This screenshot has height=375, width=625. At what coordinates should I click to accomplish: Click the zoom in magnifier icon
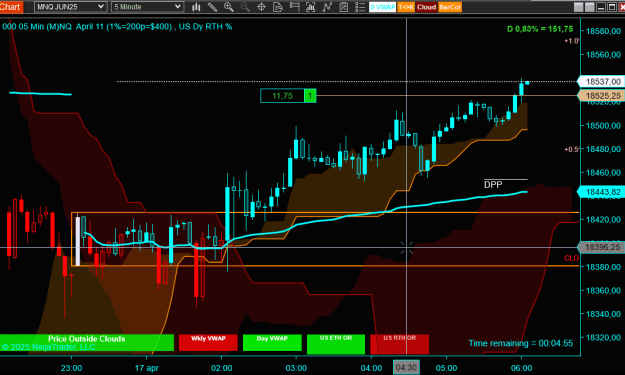point(229,7)
